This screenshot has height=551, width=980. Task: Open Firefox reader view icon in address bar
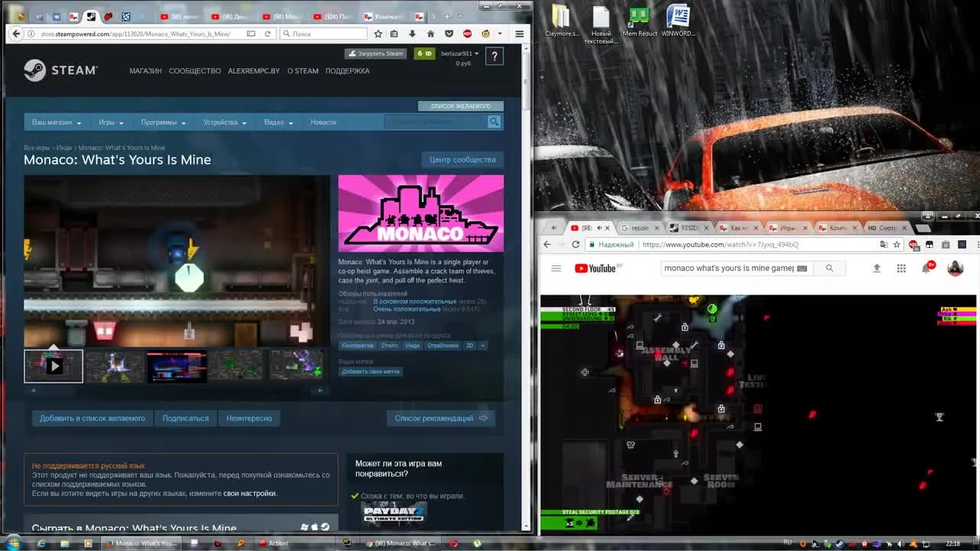251,34
